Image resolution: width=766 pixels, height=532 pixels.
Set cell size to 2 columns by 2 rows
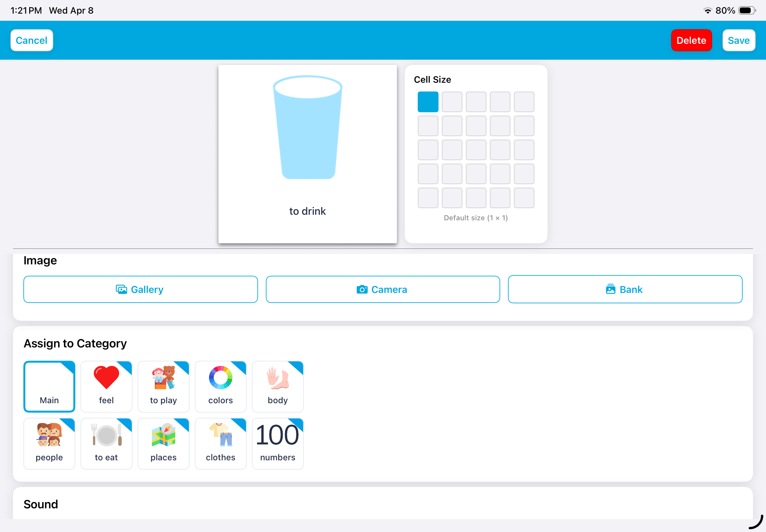click(x=452, y=126)
